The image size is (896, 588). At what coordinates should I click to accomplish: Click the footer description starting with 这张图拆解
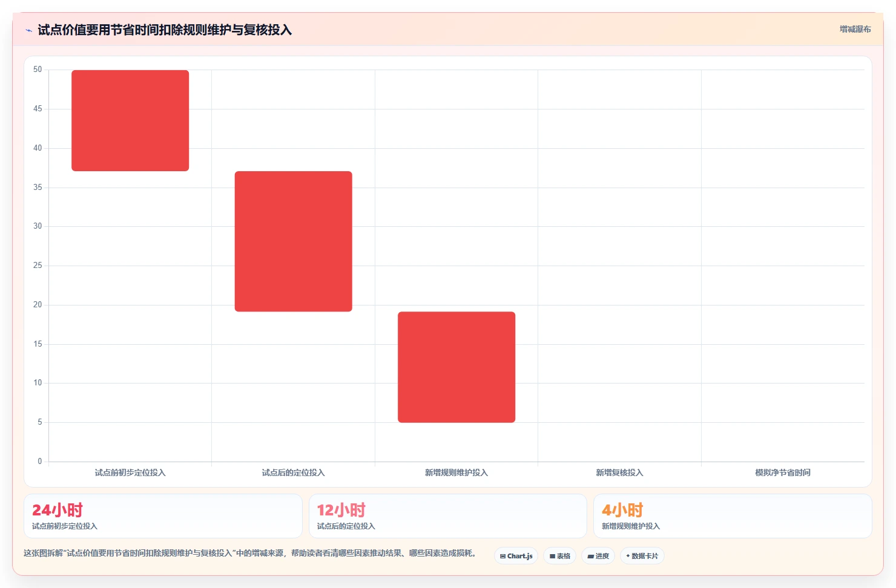click(251, 553)
